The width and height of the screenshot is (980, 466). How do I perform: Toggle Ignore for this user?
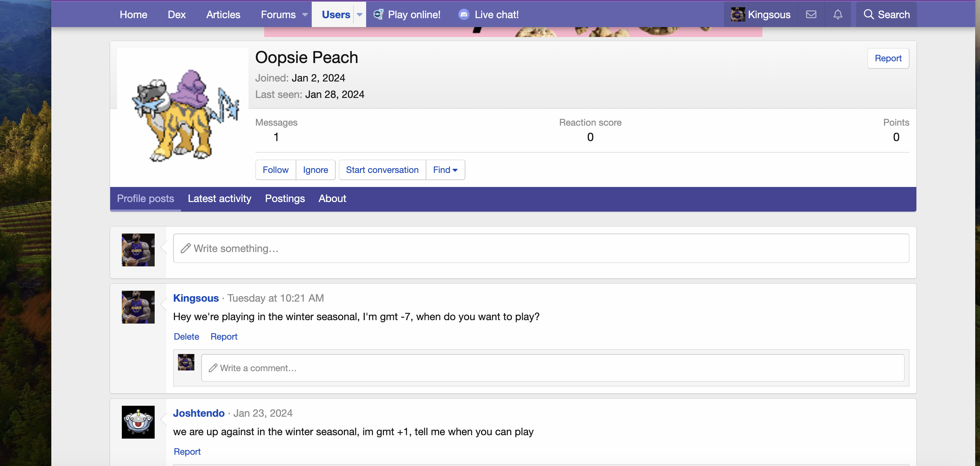tap(315, 170)
